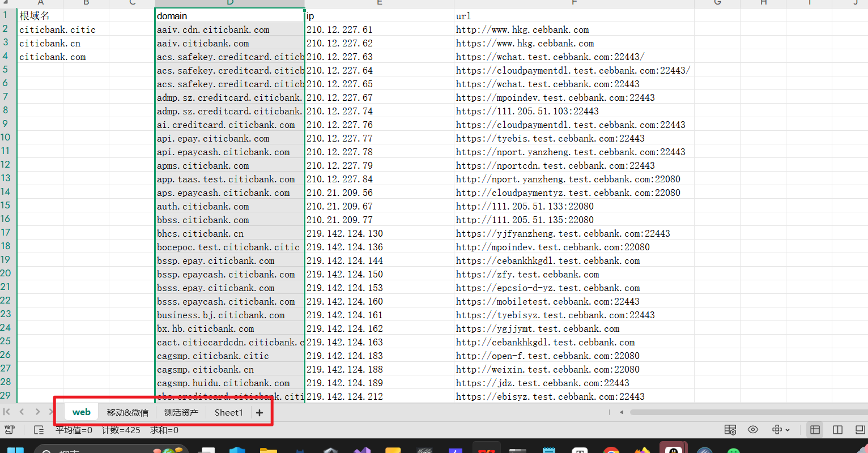Select the 根域名 header cell
868x453 pixels.
40,16
